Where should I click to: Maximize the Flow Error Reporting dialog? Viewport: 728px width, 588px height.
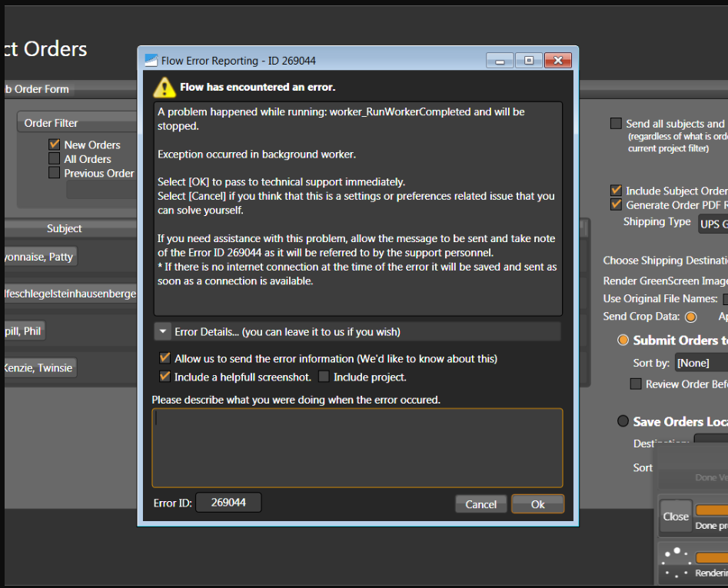529,60
